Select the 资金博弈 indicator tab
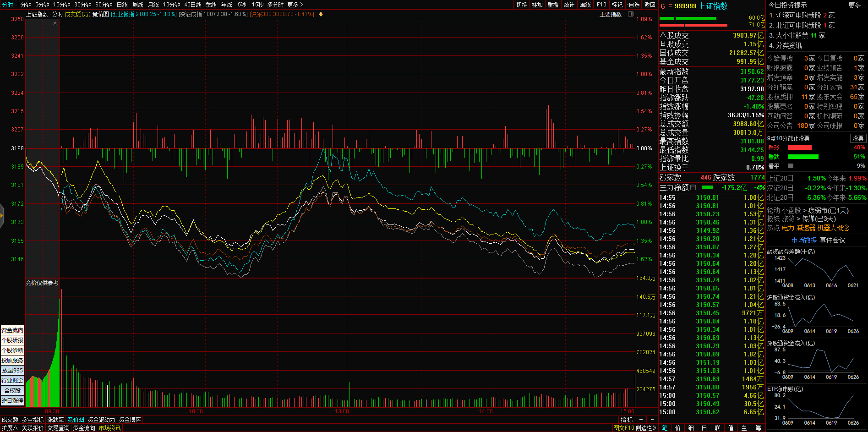 coord(130,420)
